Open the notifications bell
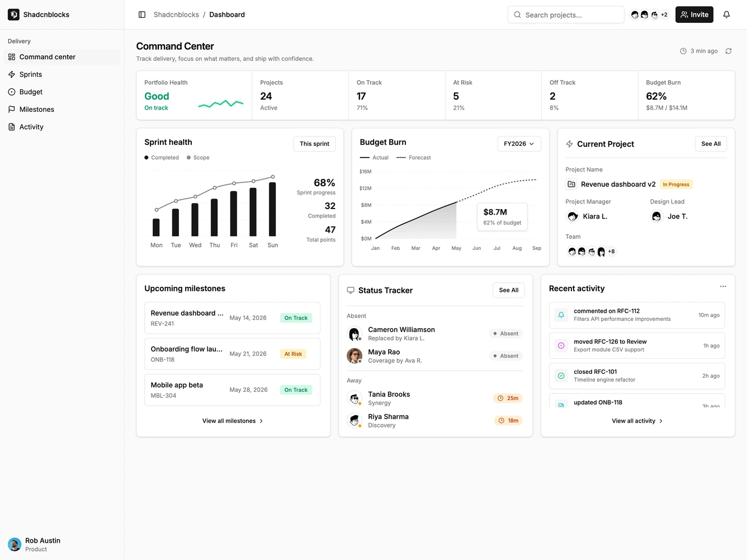Viewport: 747px width, 560px height. 726,15
